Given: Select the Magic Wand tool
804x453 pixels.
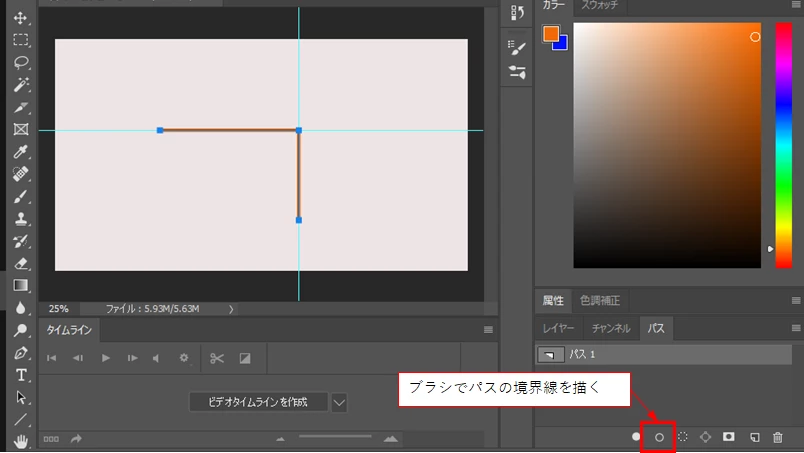Looking at the screenshot, I should click(x=21, y=85).
